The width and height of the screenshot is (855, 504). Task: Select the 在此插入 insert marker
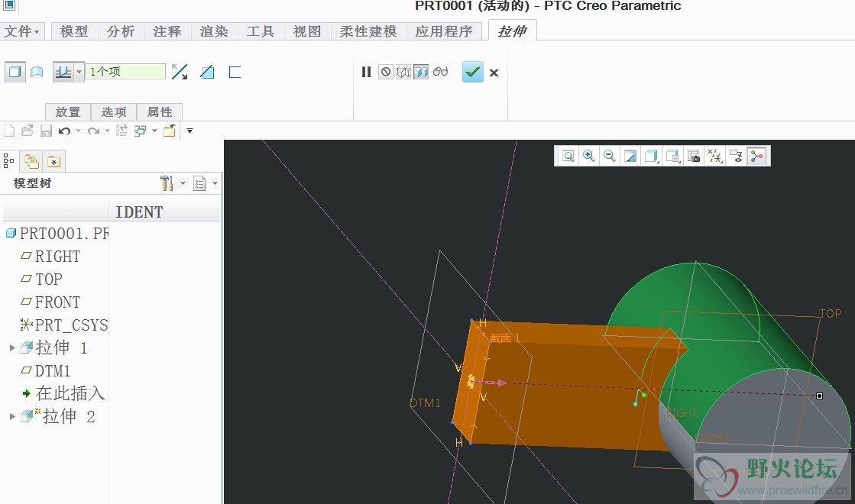coord(63,393)
